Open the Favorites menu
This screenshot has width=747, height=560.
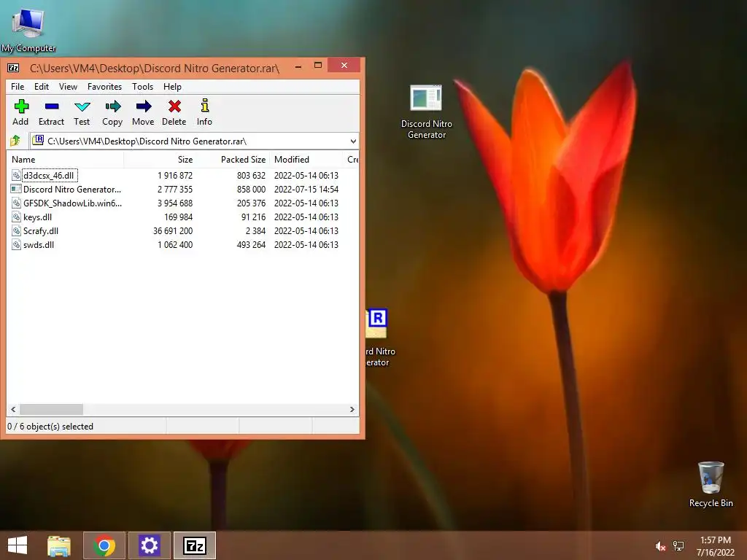(104, 87)
